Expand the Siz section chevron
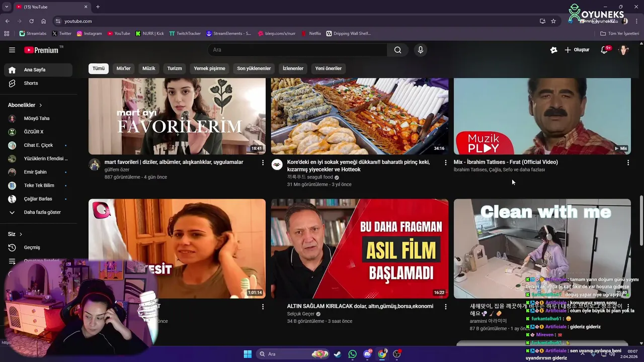This screenshot has height=362, width=644. 21,234
